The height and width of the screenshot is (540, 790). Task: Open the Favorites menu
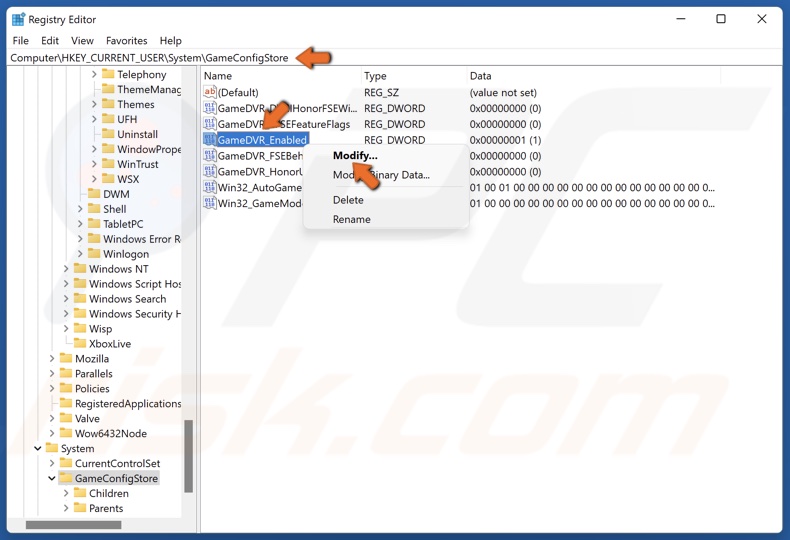(126, 41)
